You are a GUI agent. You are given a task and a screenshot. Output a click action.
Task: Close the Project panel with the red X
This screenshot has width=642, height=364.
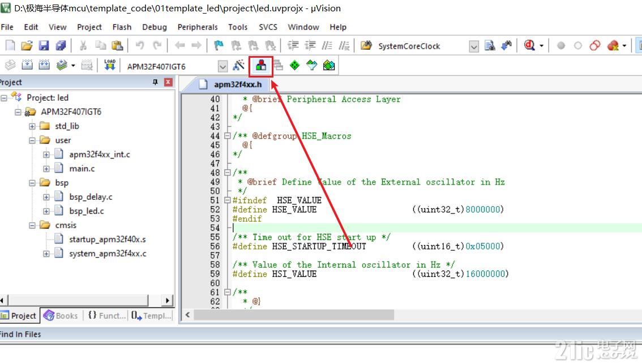tap(168, 82)
